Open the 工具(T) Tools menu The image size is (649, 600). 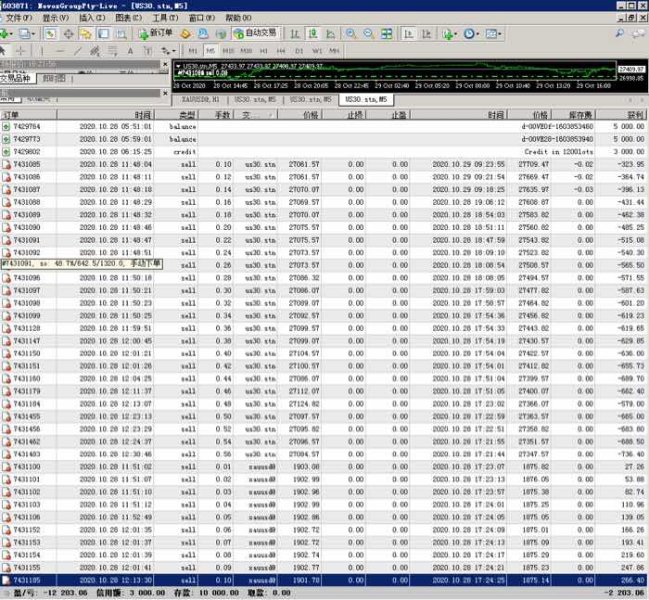(165, 18)
